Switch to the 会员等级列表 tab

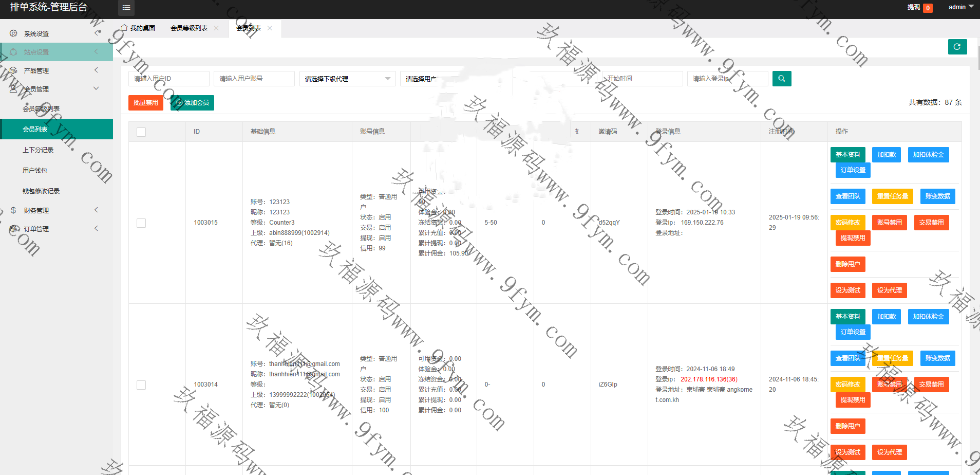click(x=189, y=28)
